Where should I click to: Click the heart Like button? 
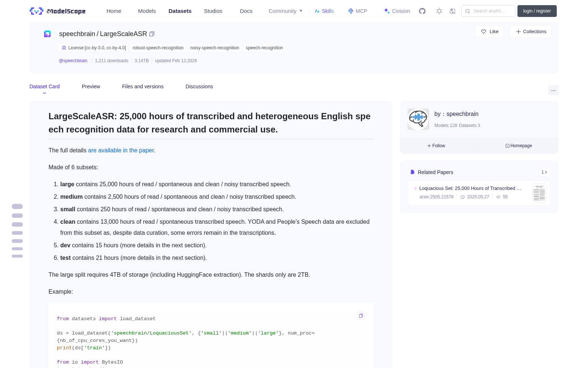(489, 32)
